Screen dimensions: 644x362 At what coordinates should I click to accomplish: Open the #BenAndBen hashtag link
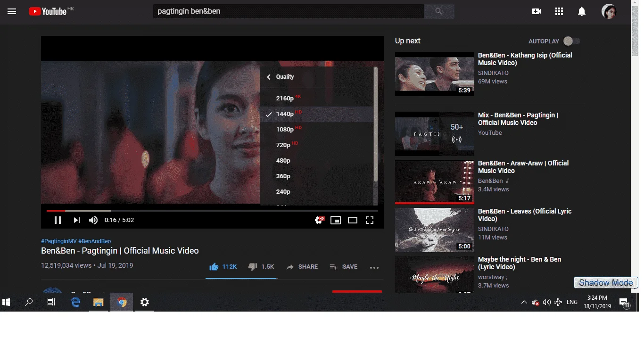[x=95, y=241]
